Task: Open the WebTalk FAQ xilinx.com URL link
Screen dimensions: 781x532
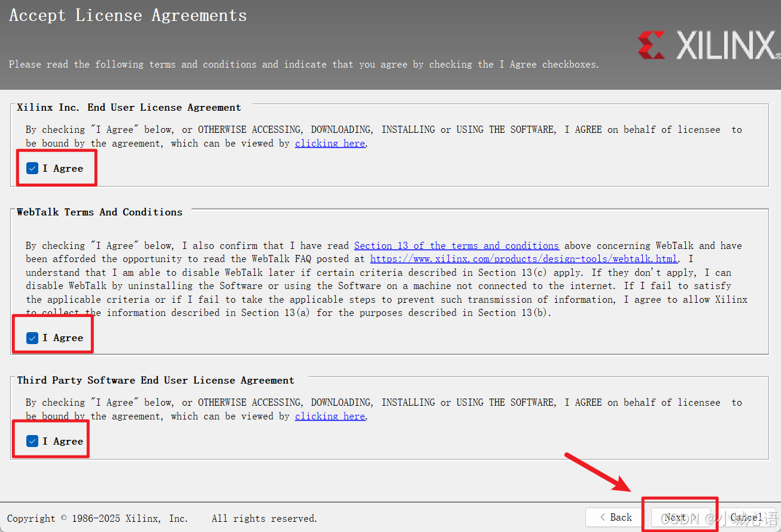Action: coord(524,259)
